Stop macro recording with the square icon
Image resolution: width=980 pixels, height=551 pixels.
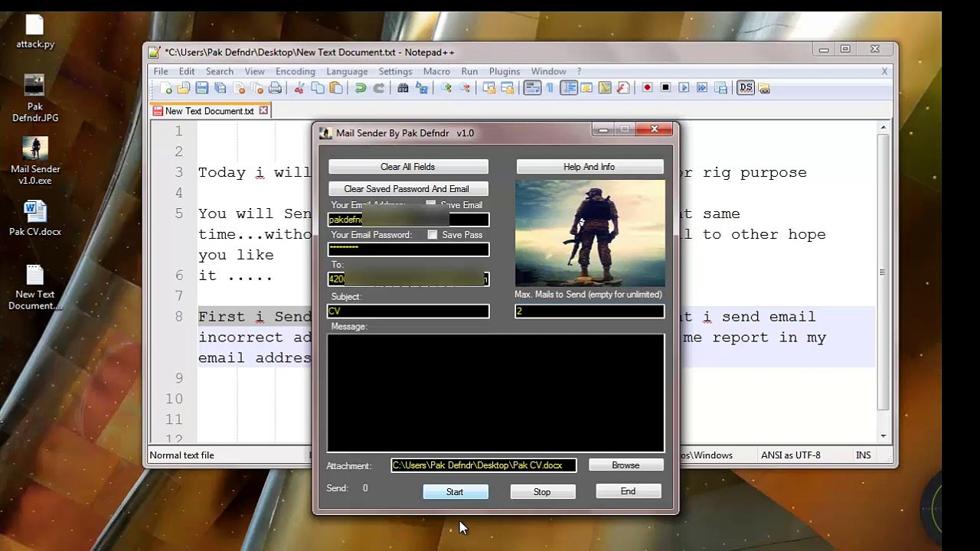pyautogui.click(x=665, y=88)
